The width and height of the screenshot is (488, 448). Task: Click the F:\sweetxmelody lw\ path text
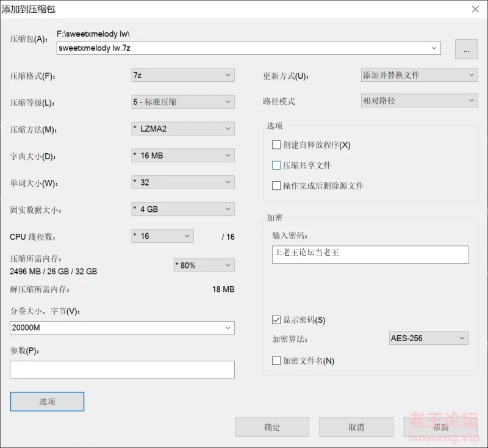(x=93, y=34)
